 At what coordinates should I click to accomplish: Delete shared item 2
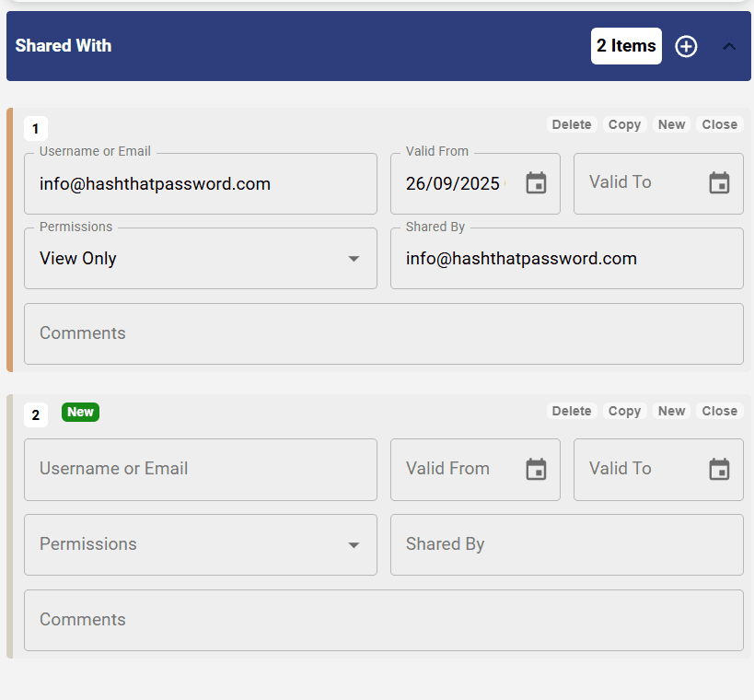pyautogui.click(x=572, y=411)
